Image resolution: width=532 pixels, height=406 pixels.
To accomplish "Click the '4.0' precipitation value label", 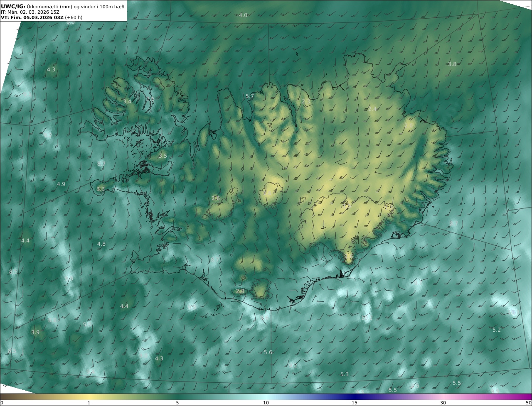I will [x=243, y=15].
